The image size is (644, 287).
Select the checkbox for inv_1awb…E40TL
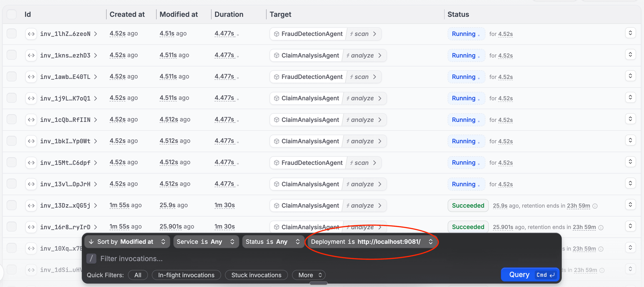(x=12, y=76)
